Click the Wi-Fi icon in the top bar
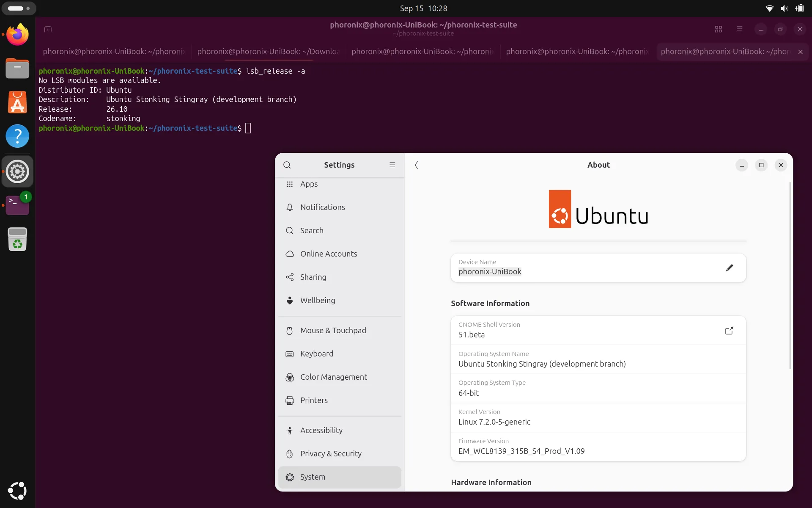The width and height of the screenshot is (812, 508). click(770, 8)
